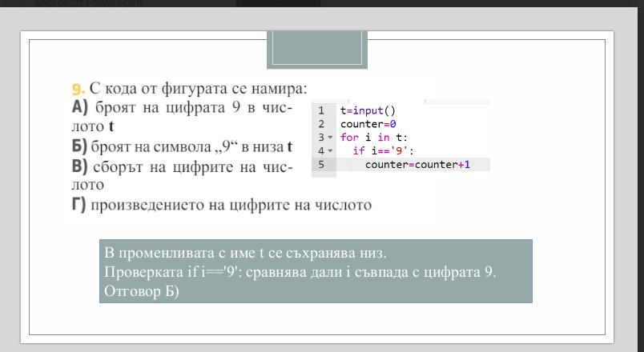Collapse the fold arrow on code line 3
644x352 pixels.
click(330, 138)
